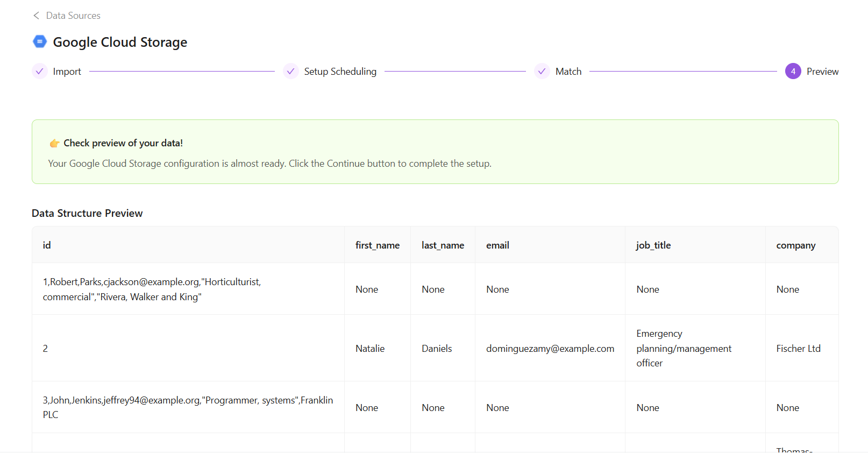Click the Setup Scheduling checkmark icon
This screenshot has height=453, width=868.
[291, 72]
